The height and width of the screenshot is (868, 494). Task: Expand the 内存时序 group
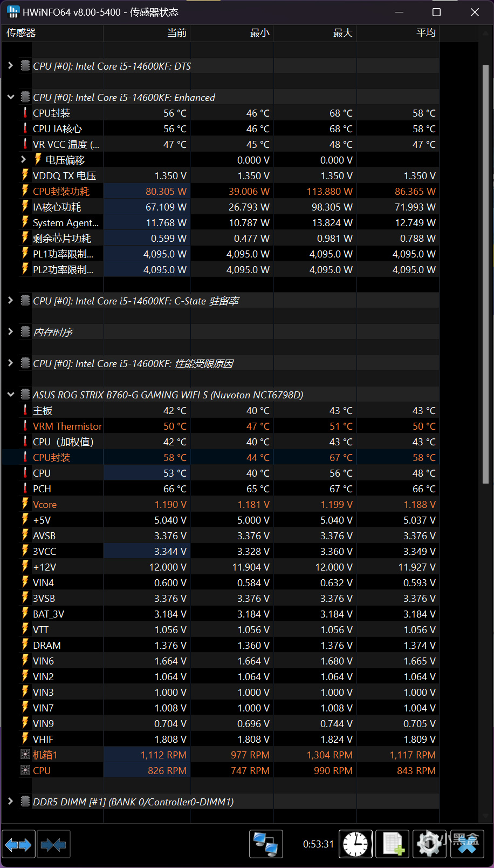click(x=10, y=331)
